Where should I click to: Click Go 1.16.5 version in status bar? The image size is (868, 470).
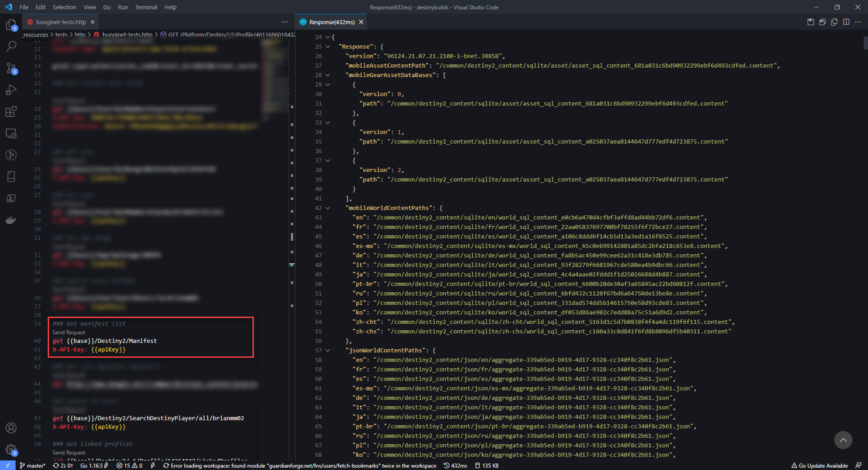click(94, 465)
